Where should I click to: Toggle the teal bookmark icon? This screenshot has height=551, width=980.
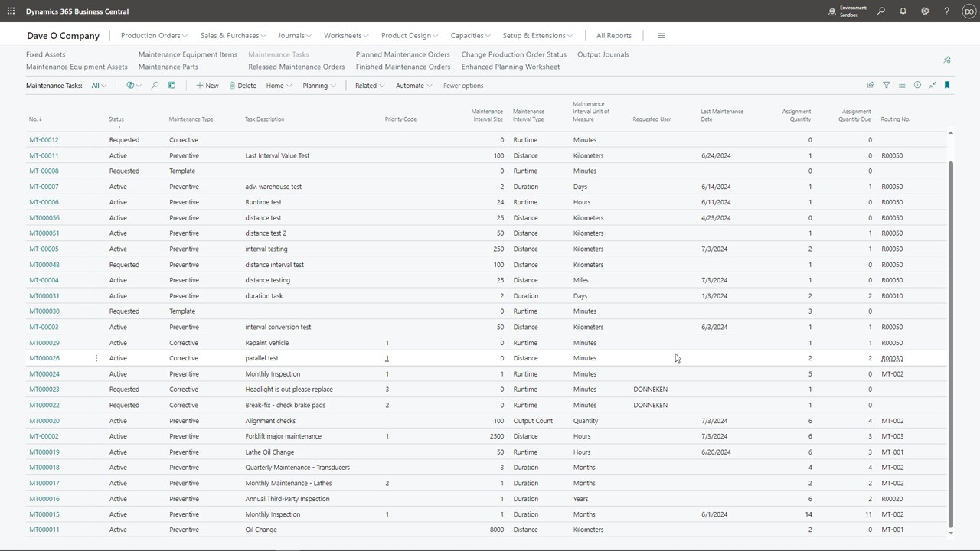point(947,86)
